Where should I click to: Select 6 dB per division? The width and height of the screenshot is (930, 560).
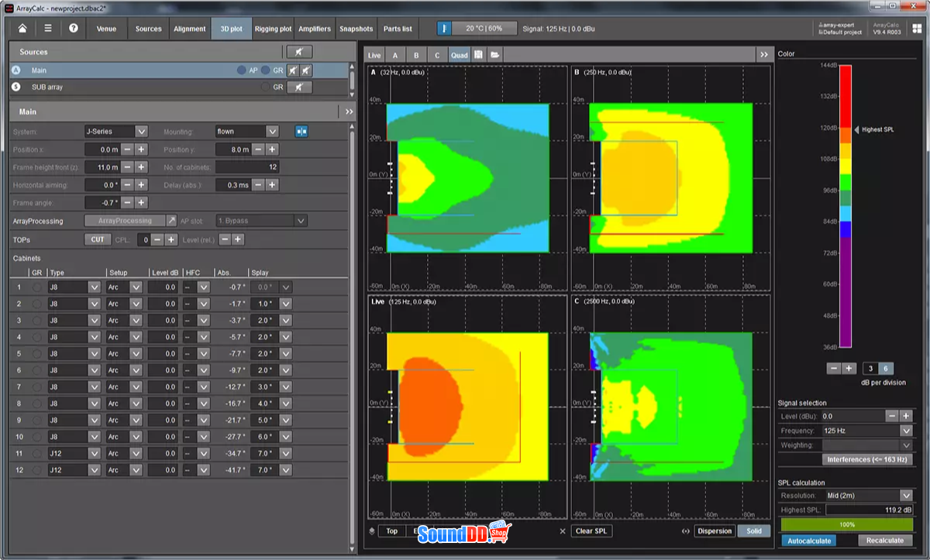(885, 369)
